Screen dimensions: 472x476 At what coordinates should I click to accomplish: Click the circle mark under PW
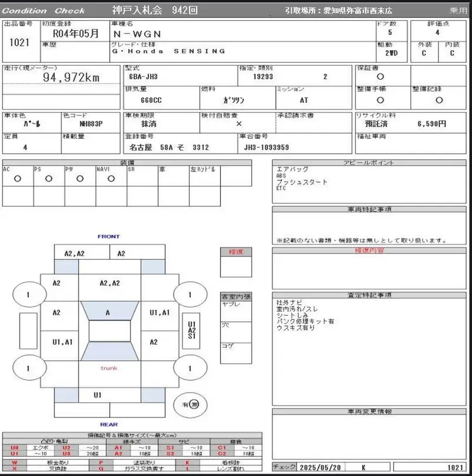(x=80, y=179)
